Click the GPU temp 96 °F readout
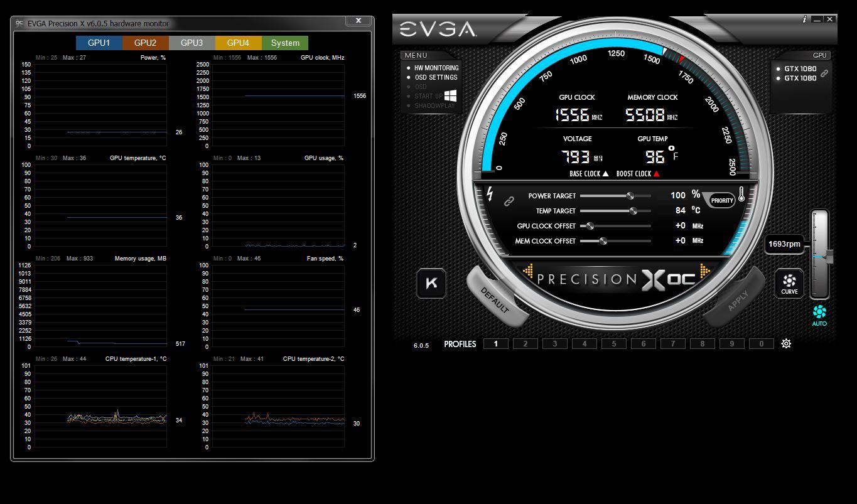The image size is (857, 504). pos(661,155)
